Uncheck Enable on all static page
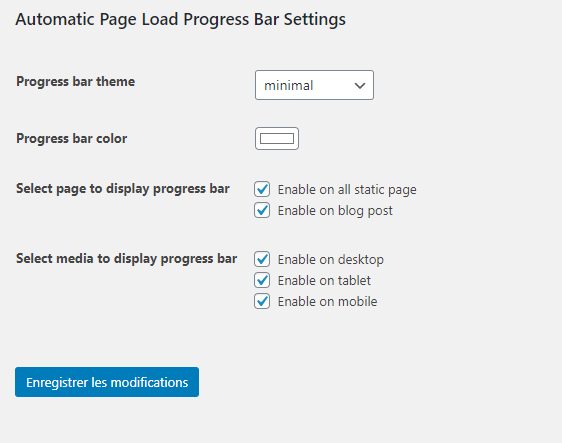562x443 pixels. pos(262,189)
